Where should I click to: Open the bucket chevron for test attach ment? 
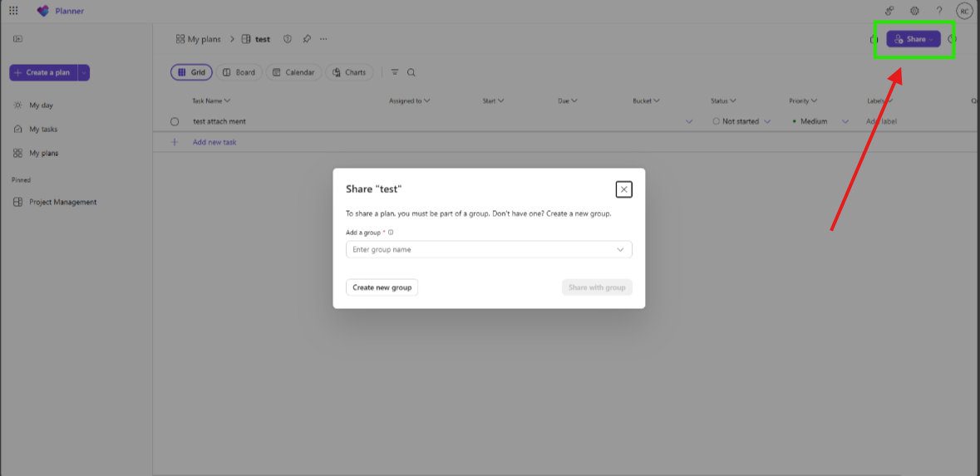click(689, 122)
